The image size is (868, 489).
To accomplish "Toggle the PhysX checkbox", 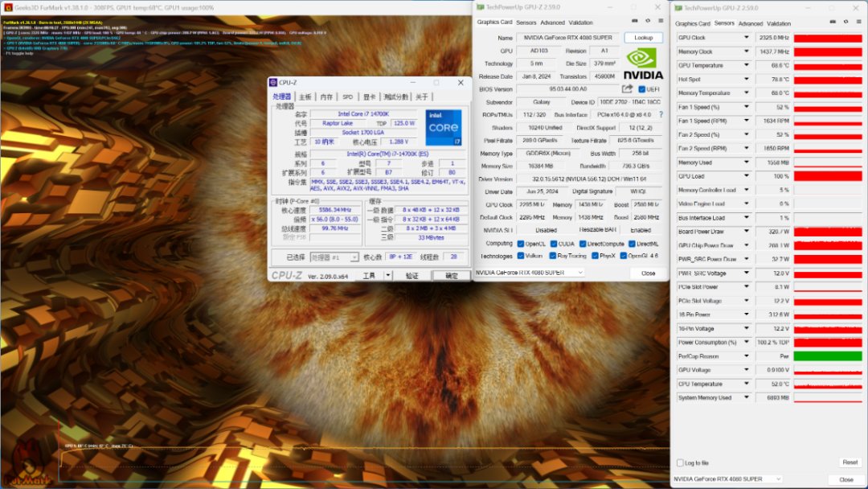I will point(595,256).
